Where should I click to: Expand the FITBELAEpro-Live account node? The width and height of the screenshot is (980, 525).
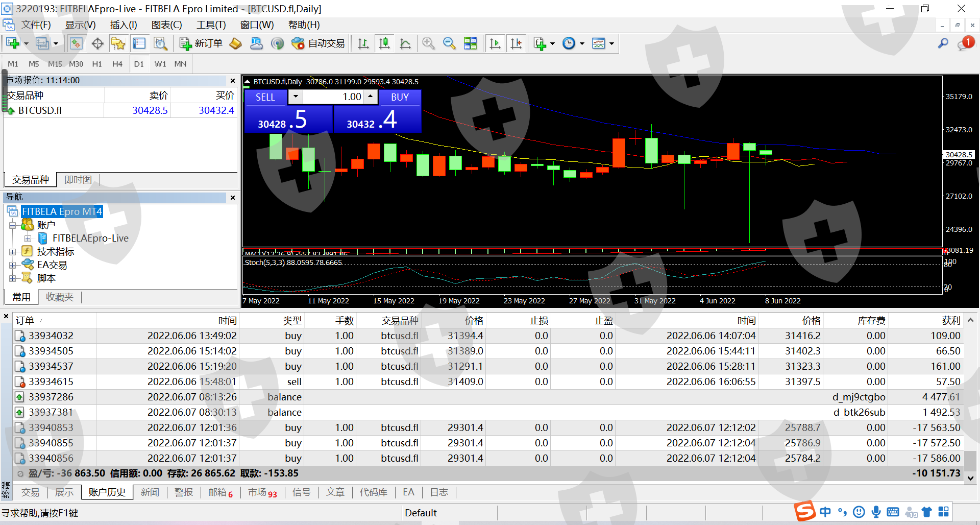click(28, 238)
